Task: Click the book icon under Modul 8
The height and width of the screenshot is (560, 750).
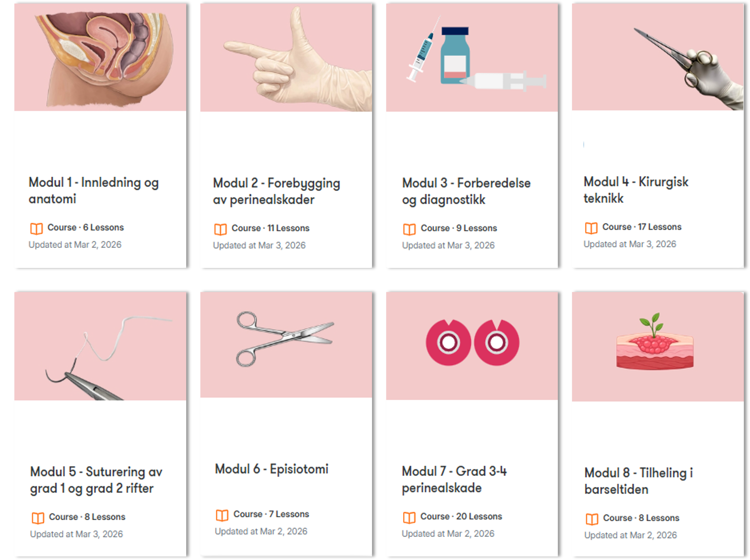Action: pyautogui.click(x=592, y=519)
